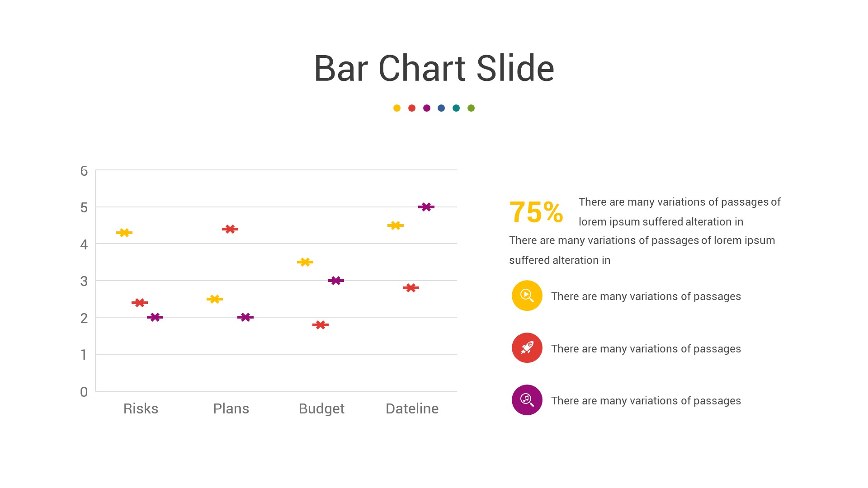Screen dimensions: 868x488
Task: Click the 75% percentage text
Action: (x=536, y=212)
